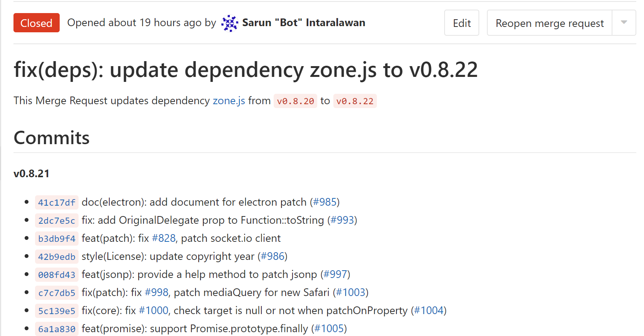The width and height of the screenshot is (644, 336).
Task: Open issue #828 link
Action: (164, 238)
